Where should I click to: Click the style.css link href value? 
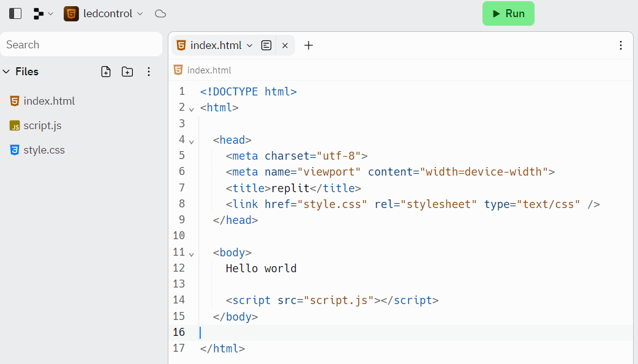pyautogui.click(x=332, y=204)
